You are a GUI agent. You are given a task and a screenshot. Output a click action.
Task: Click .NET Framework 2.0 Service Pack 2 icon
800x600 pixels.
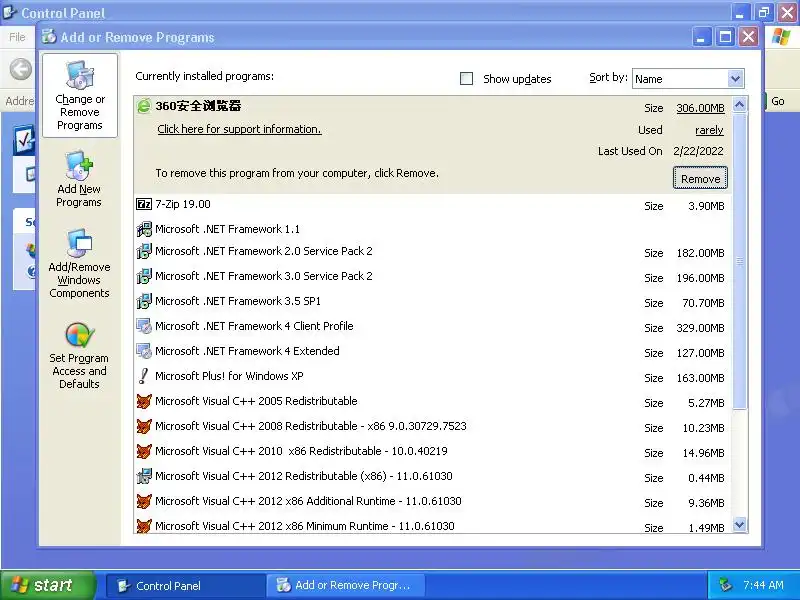tap(144, 251)
